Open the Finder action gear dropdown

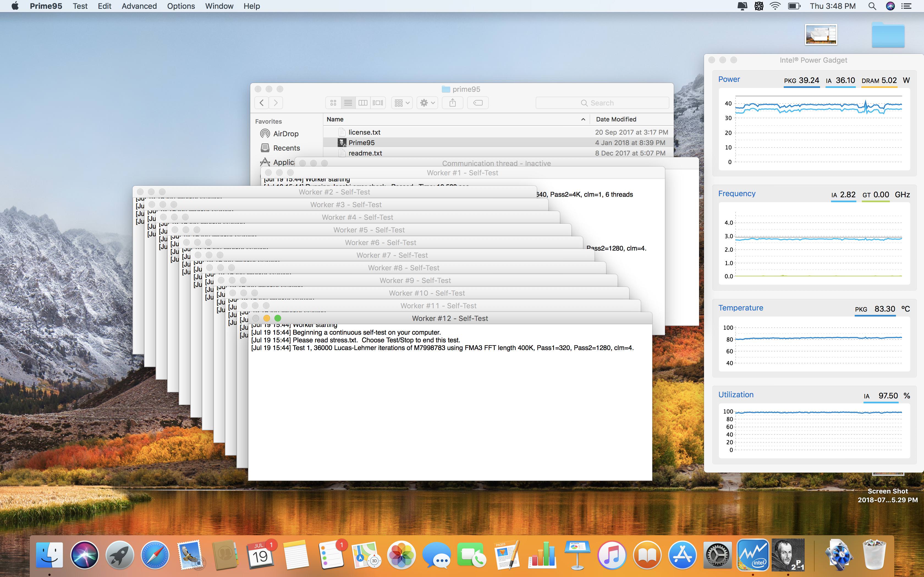click(x=427, y=103)
